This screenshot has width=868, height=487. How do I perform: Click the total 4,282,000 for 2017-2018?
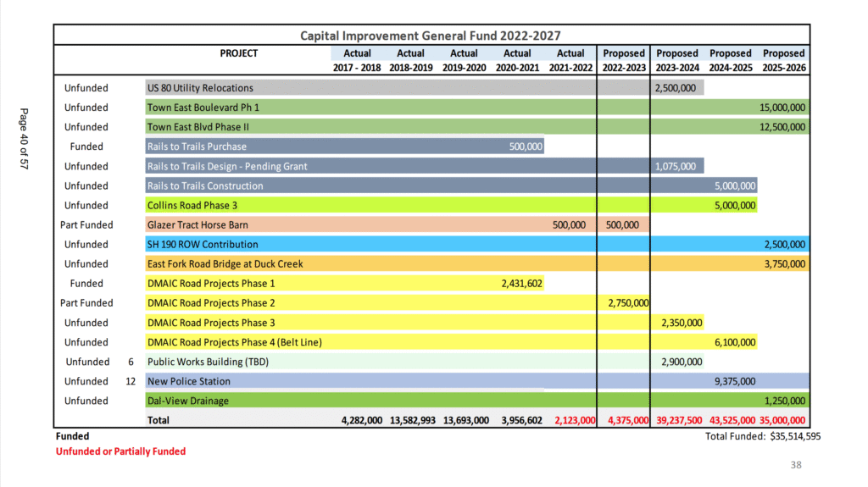coord(362,420)
